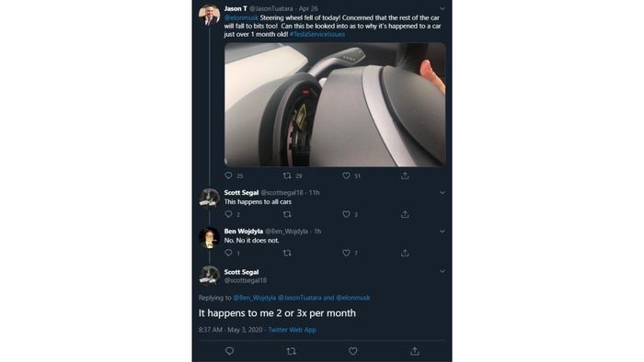Open the chevron menu on Ben Wojdyla's reply

coord(443,232)
